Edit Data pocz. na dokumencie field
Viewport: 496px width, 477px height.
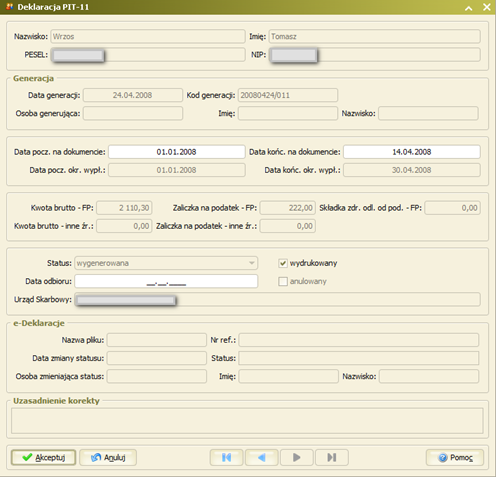pyautogui.click(x=177, y=152)
